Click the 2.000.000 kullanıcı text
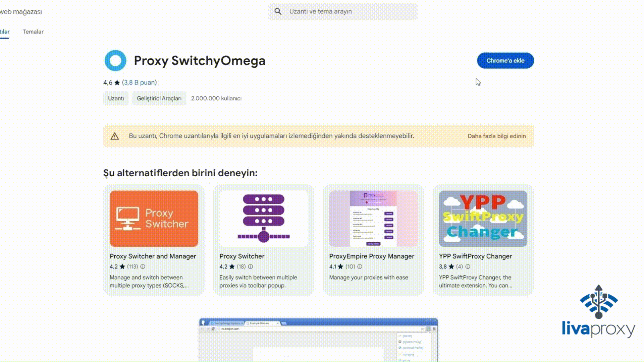The image size is (644, 362). tap(216, 98)
